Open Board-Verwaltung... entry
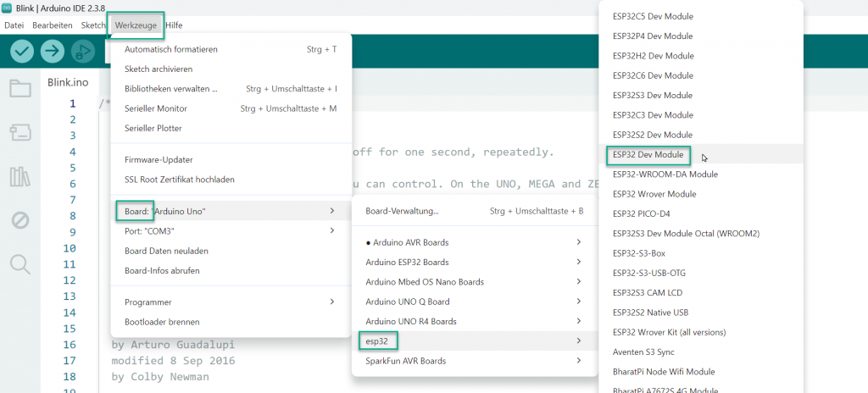Viewport: 868px width, 393px height. coord(402,211)
